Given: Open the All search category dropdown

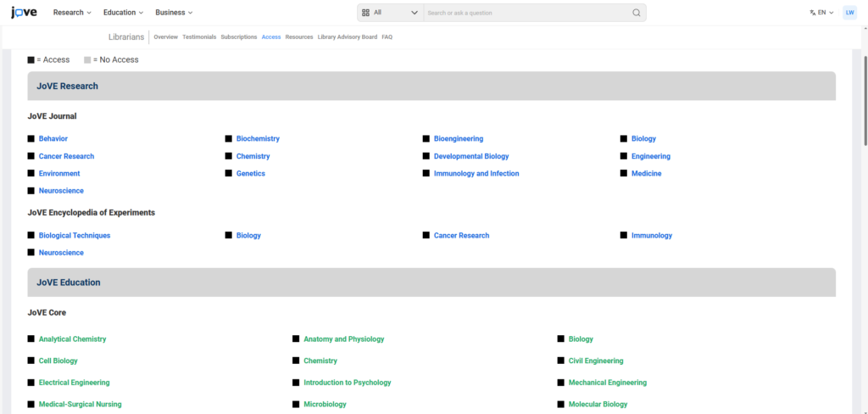Looking at the screenshot, I should (390, 13).
